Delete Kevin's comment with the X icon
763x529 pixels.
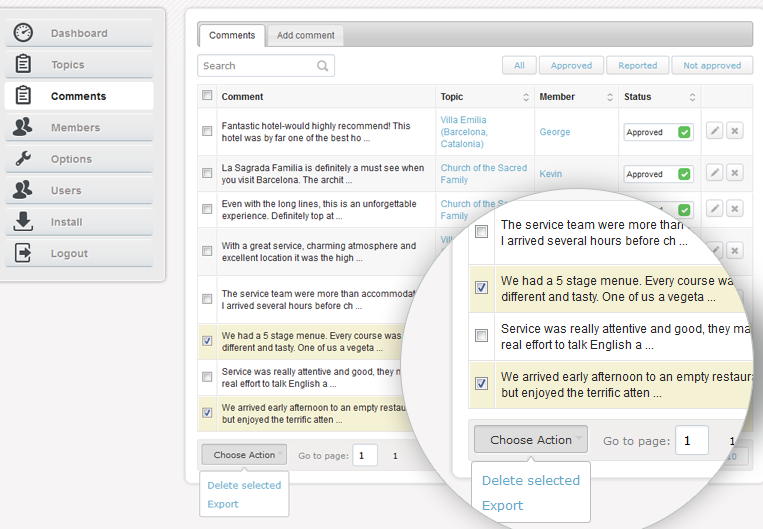coord(735,172)
